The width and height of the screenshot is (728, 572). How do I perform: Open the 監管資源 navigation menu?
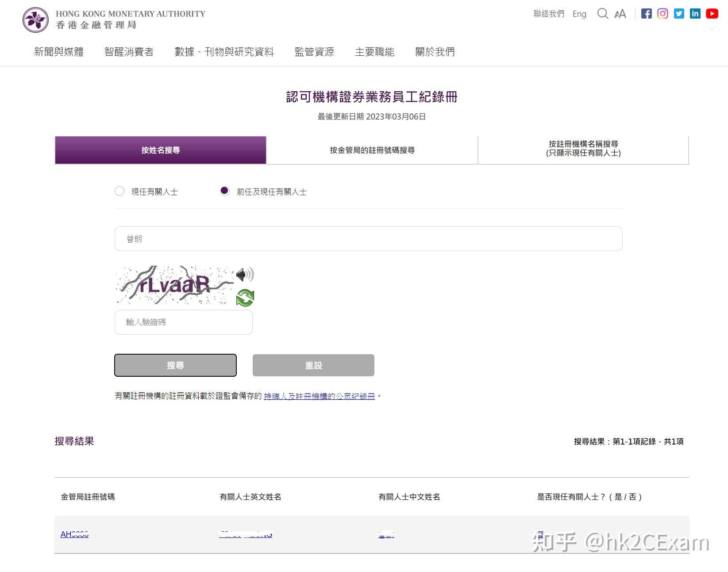coord(315,52)
